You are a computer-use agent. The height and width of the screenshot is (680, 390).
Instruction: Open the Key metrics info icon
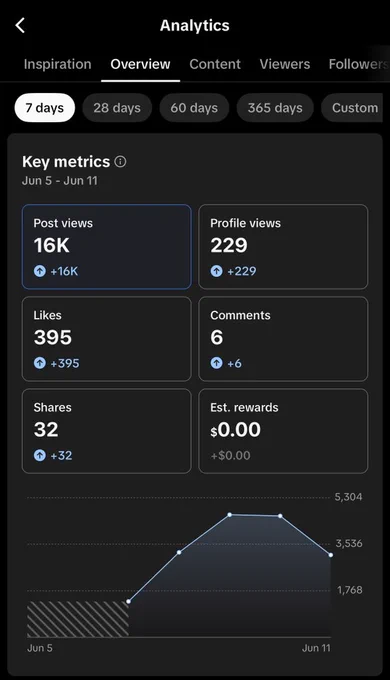120,162
